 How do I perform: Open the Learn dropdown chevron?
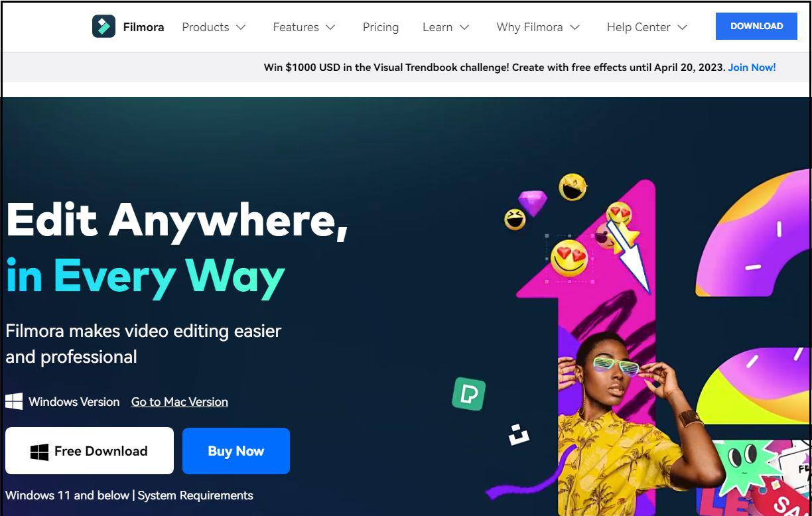464,27
